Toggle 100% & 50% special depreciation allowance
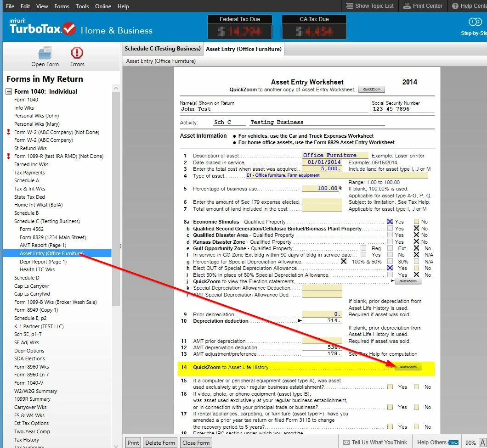Image resolution: width=487 pixels, height=448 pixels. pos(344,262)
